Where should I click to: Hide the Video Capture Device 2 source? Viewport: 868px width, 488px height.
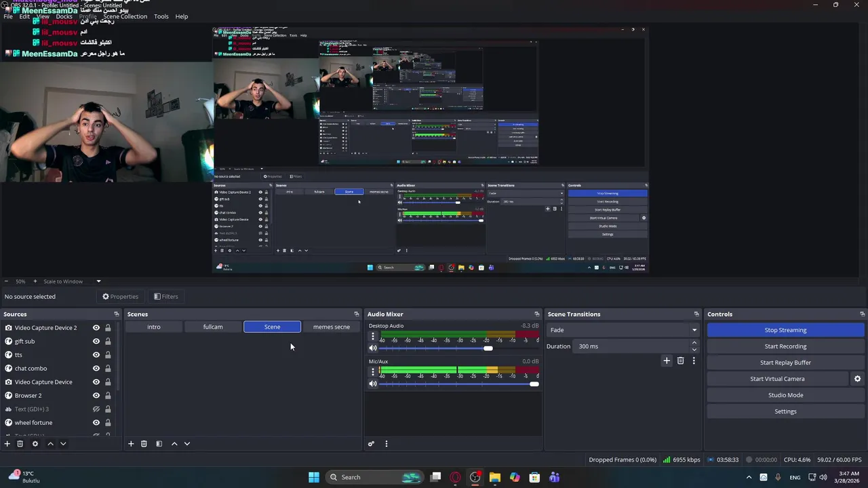(x=96, y=328)
